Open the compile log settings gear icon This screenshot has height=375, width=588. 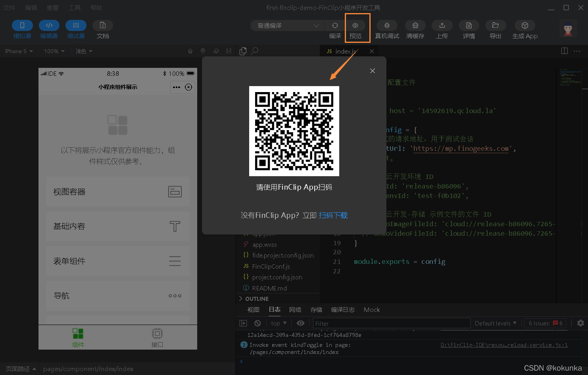pyautogui.click(x=580, y=323)
